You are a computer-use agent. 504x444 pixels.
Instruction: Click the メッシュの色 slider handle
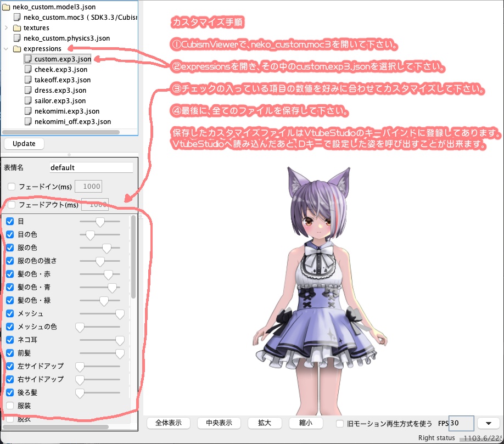coord(80,328)
